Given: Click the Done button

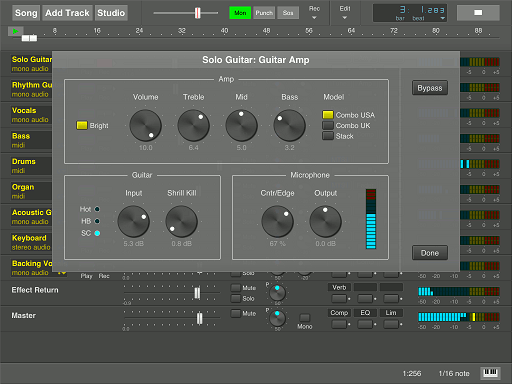Looking at the screenshot, I should click(x=430, y=253).
